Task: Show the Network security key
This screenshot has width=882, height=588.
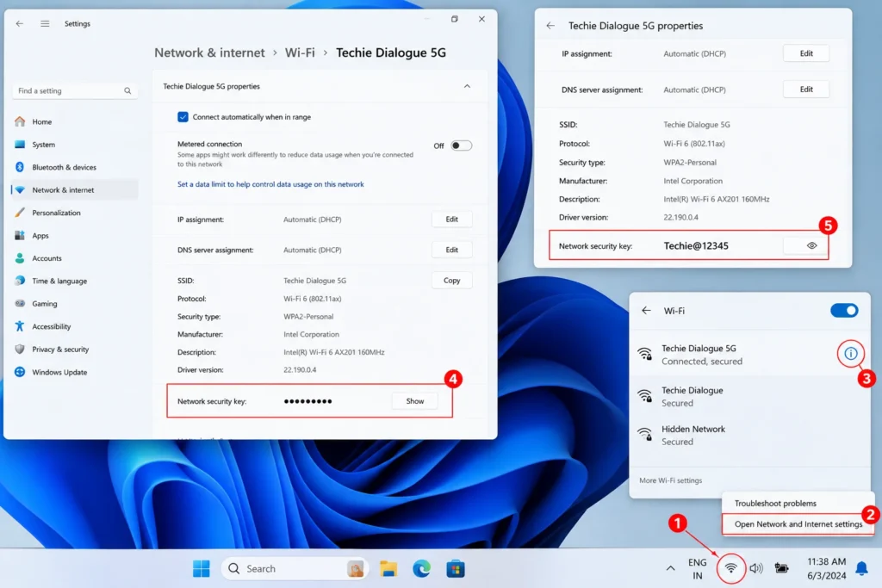Action: 414,401
